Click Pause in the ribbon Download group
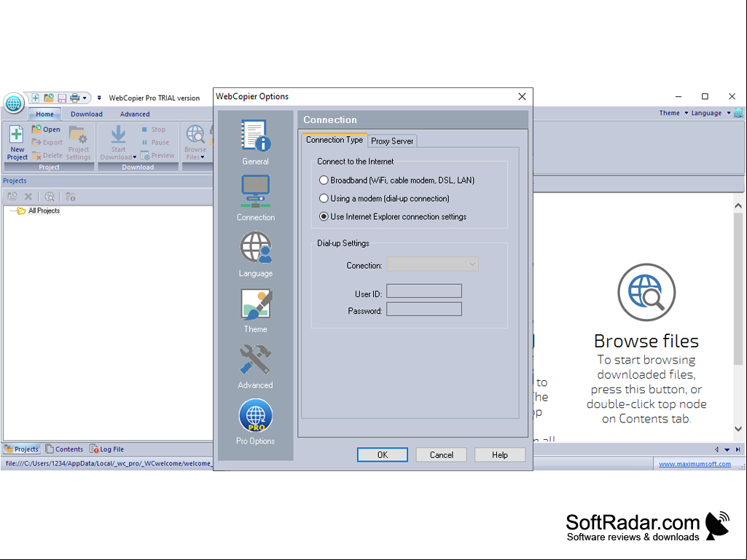Screen dimensions: 747x560 155,142
